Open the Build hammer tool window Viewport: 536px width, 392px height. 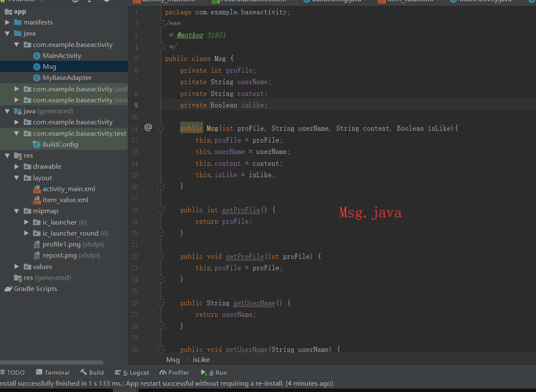pyautogui.click(x=91, y=373)
